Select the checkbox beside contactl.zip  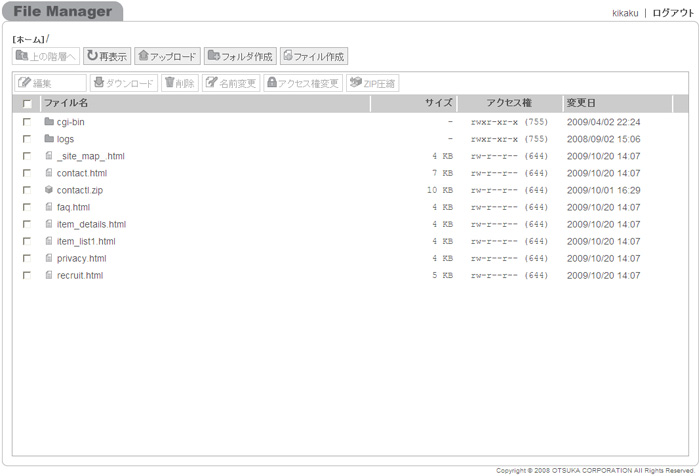[x=27, y=190]
